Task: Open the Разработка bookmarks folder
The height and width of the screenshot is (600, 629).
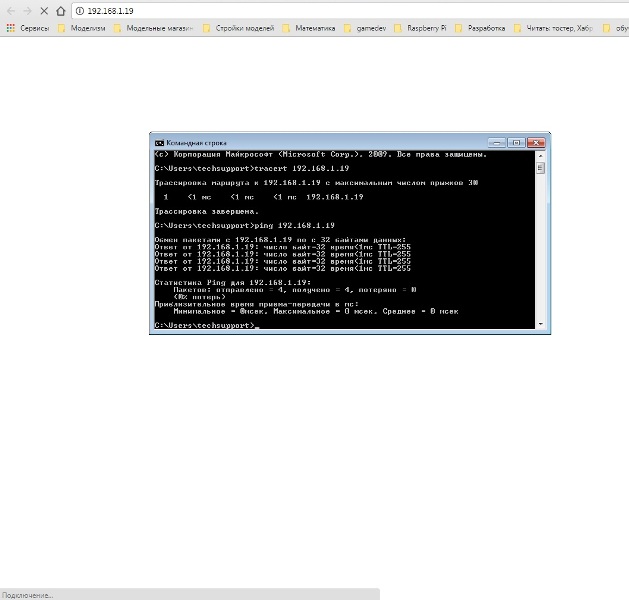Action: tap(480, 28)
